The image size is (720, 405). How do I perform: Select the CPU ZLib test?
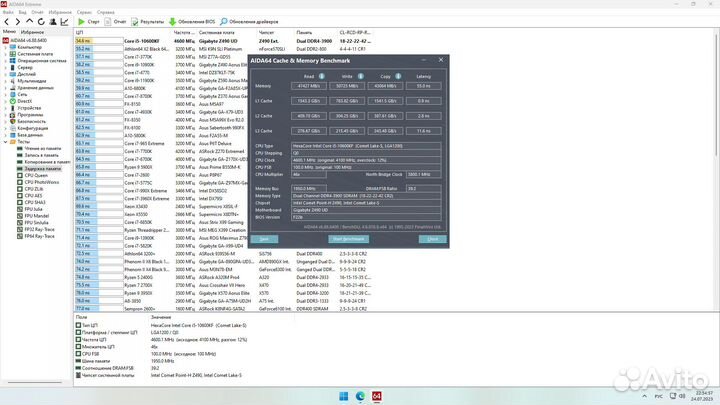pyautogui.click(x=34, y=189)
